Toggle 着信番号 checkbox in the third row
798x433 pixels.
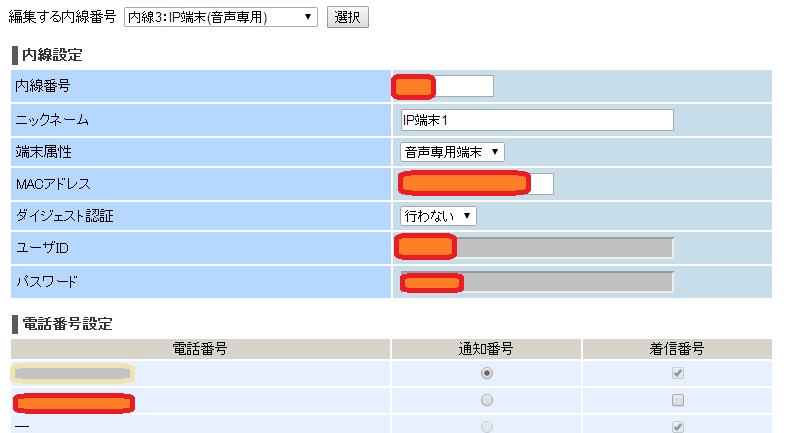(x=678, y=427)
